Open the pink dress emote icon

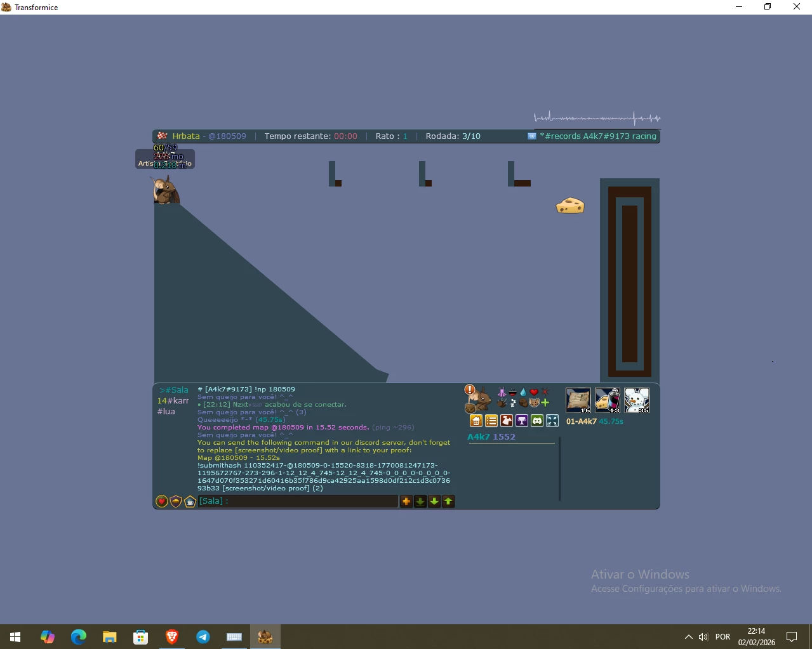tap(502, 392)
